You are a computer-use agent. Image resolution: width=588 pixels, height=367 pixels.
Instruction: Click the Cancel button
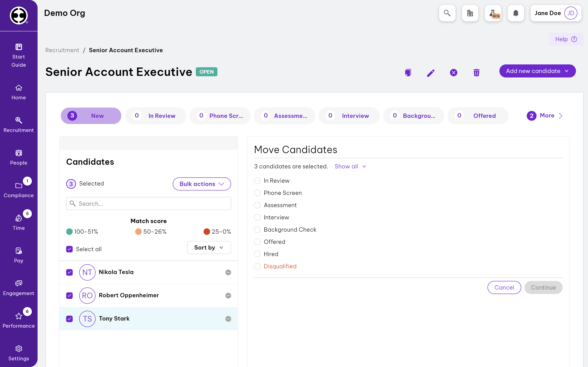pyautogui.click(x=504, y=287)
